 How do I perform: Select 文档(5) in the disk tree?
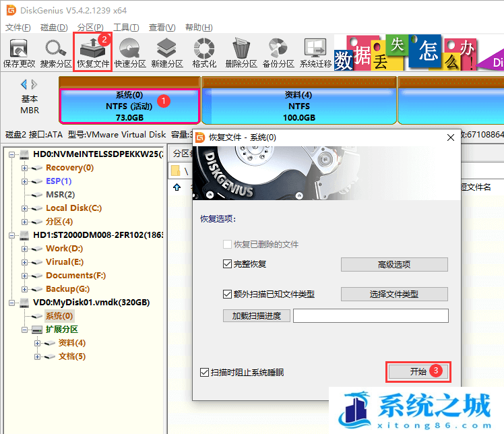point(72,356)
